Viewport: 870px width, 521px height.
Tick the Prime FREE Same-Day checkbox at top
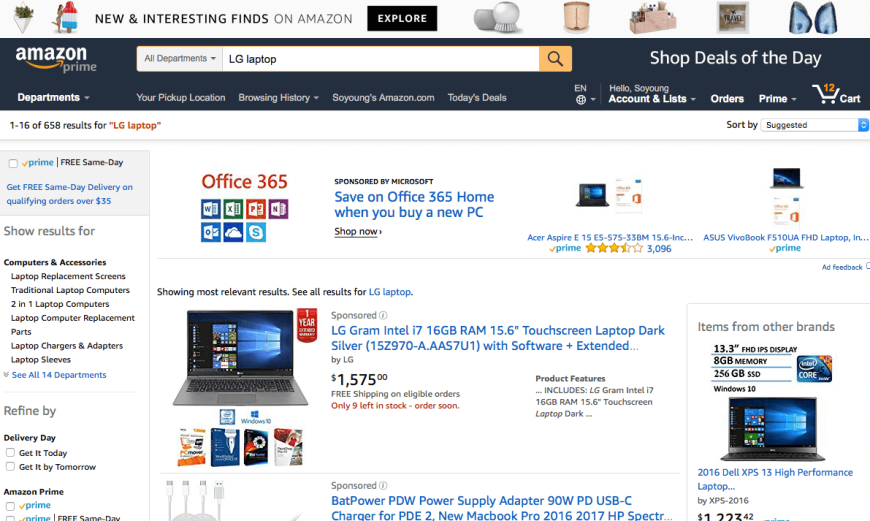13,163
